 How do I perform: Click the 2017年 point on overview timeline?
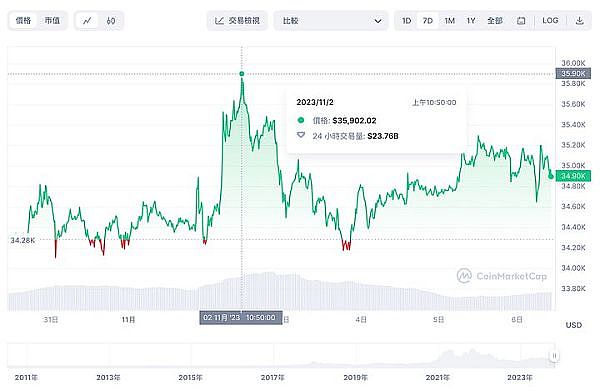coord(272,378)
